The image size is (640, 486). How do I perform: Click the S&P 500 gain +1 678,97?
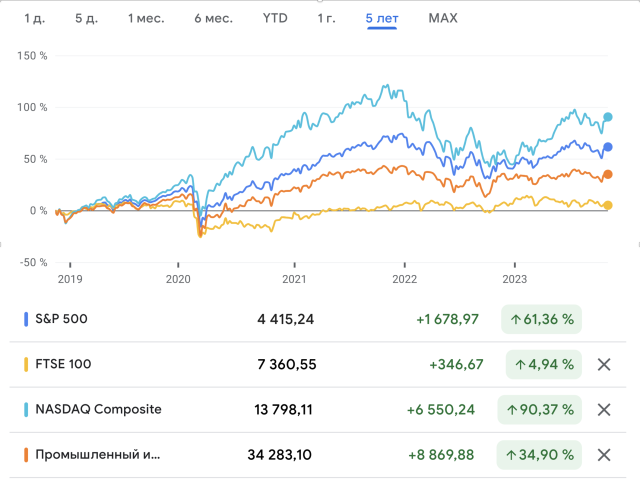pyautogui.click(x=447, y=319)
